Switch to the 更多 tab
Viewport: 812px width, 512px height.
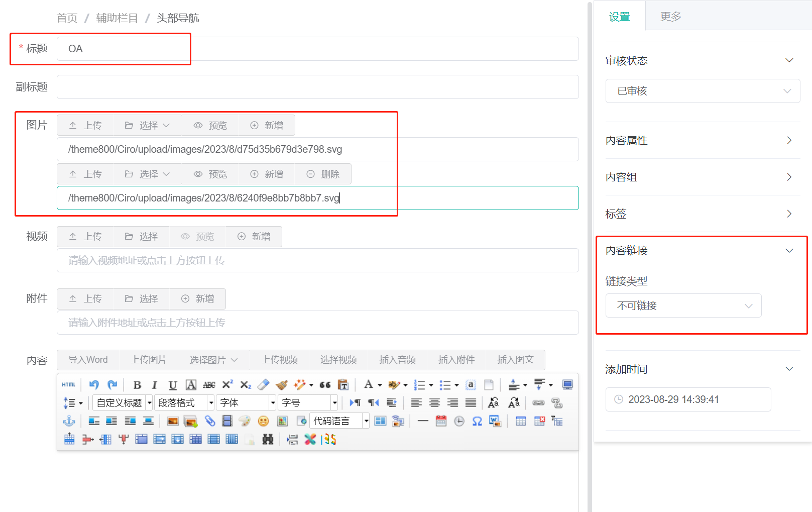click(670, 16)
